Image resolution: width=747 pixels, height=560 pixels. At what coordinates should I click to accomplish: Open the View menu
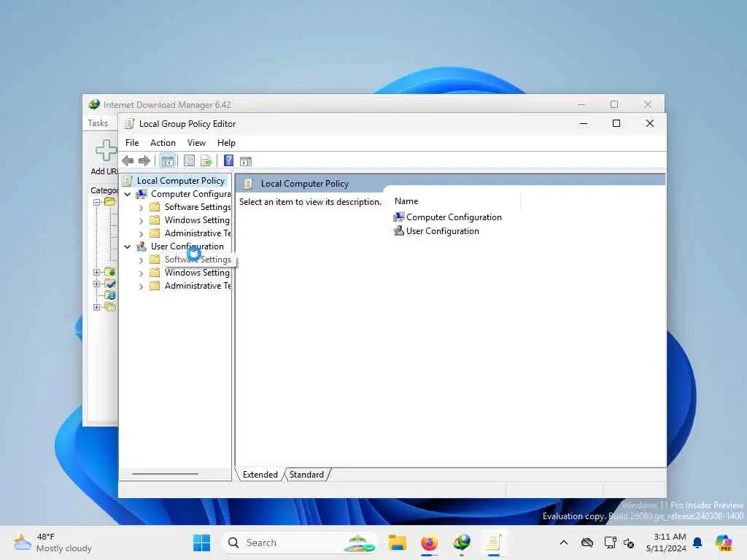pyautogui.click(x=196, y=143)
